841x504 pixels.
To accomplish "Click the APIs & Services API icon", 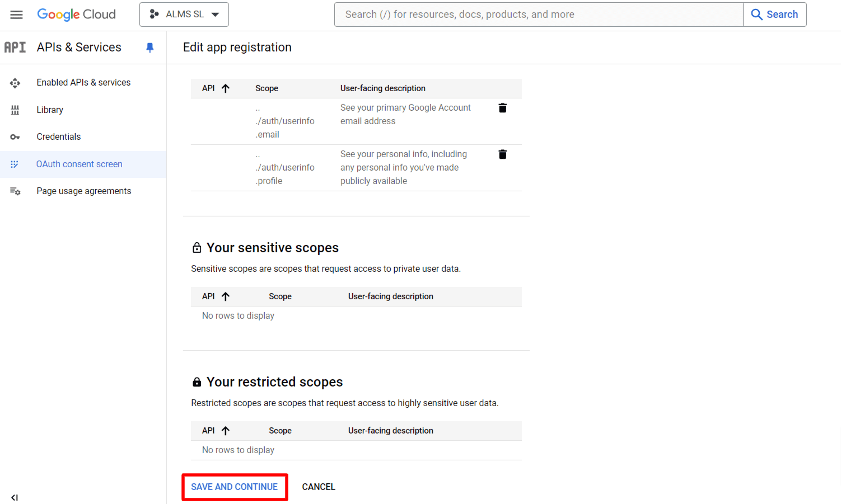I will pyautogui.click(x=15, y=48).
